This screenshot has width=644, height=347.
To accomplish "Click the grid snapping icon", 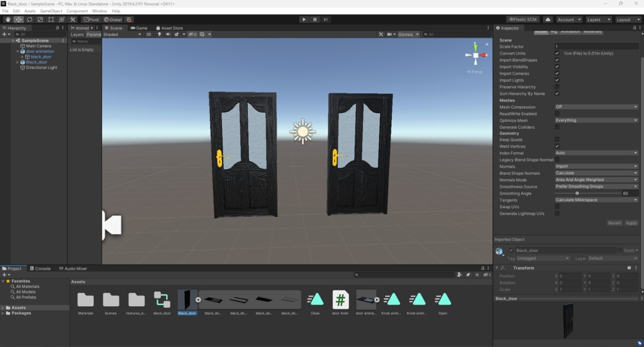I will pos(129,19).
